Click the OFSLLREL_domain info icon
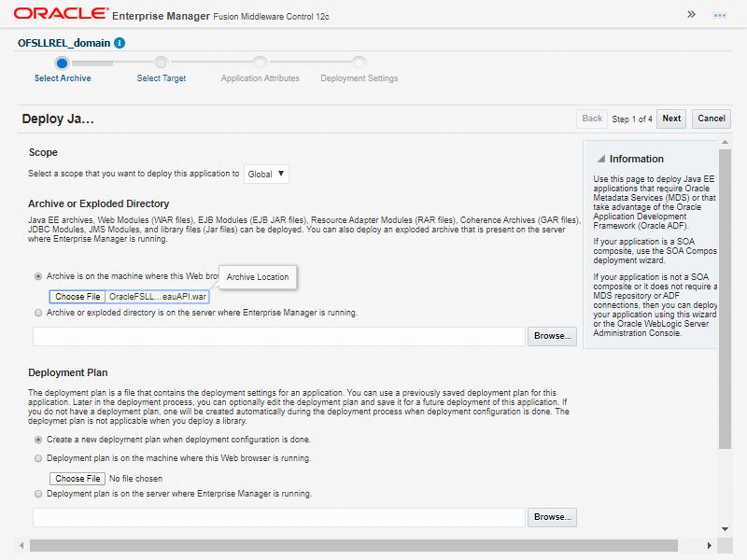This screenshot has width=747, height=560. [120, 43]
